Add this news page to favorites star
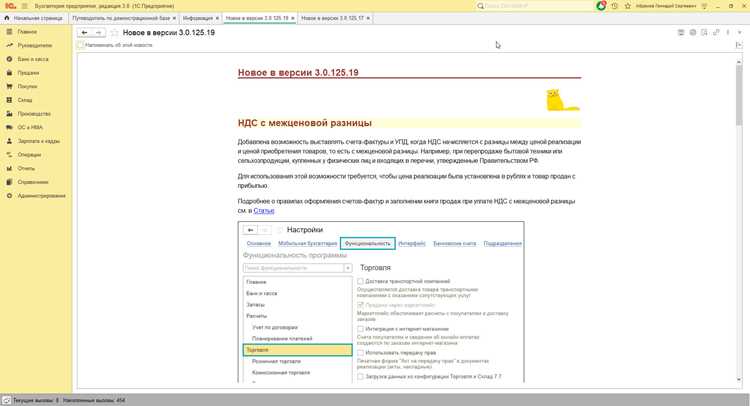 [114, 33]
